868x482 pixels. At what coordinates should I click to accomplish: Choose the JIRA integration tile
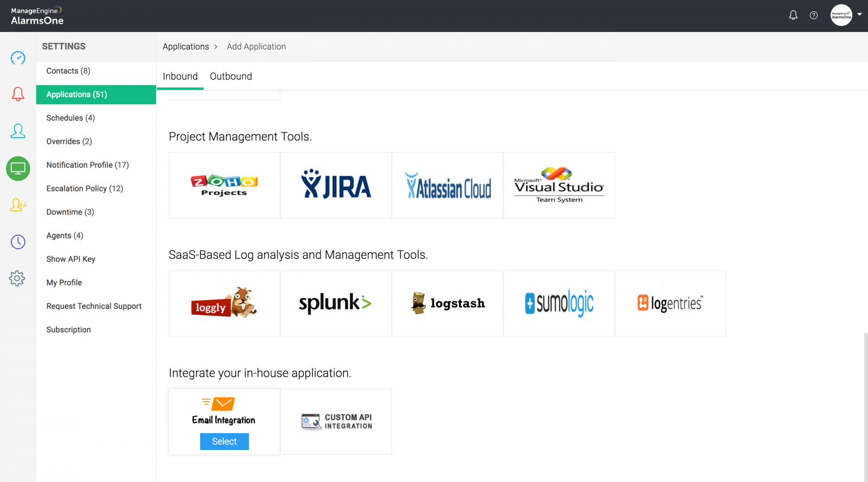point(336,185)
